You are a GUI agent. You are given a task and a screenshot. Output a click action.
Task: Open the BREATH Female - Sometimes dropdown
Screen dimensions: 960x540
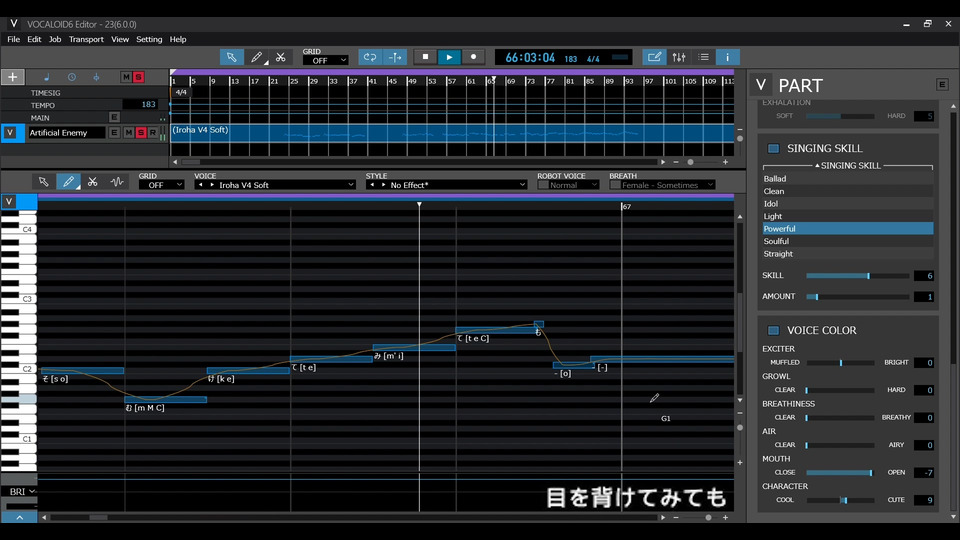point(662,185)
